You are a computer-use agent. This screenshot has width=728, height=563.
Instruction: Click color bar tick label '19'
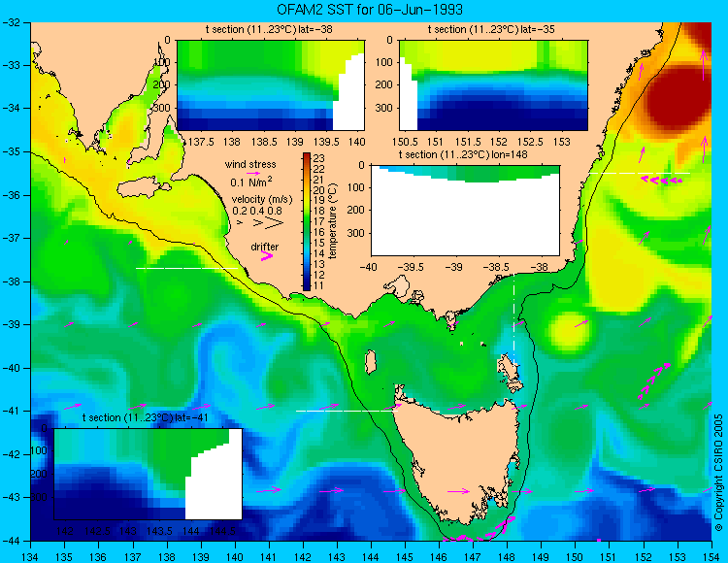[x=319, y=201]
